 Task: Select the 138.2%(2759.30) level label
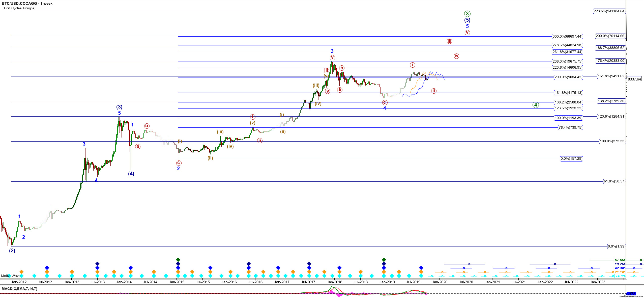[611, 101]
